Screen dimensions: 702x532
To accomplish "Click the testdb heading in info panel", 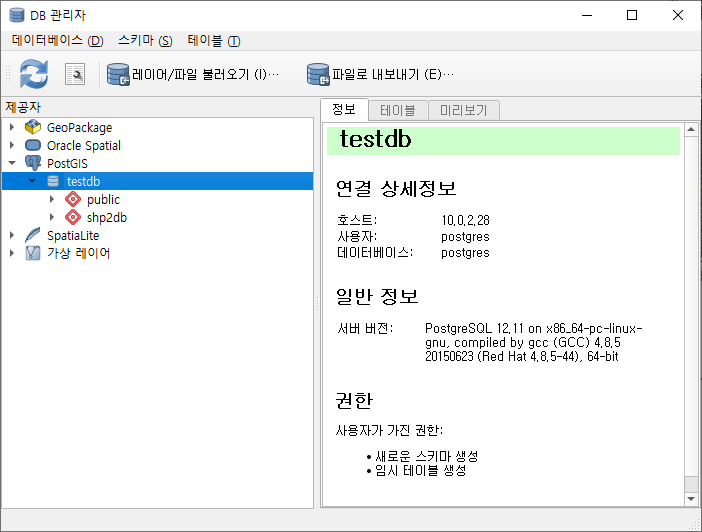I will coord(375,139).
